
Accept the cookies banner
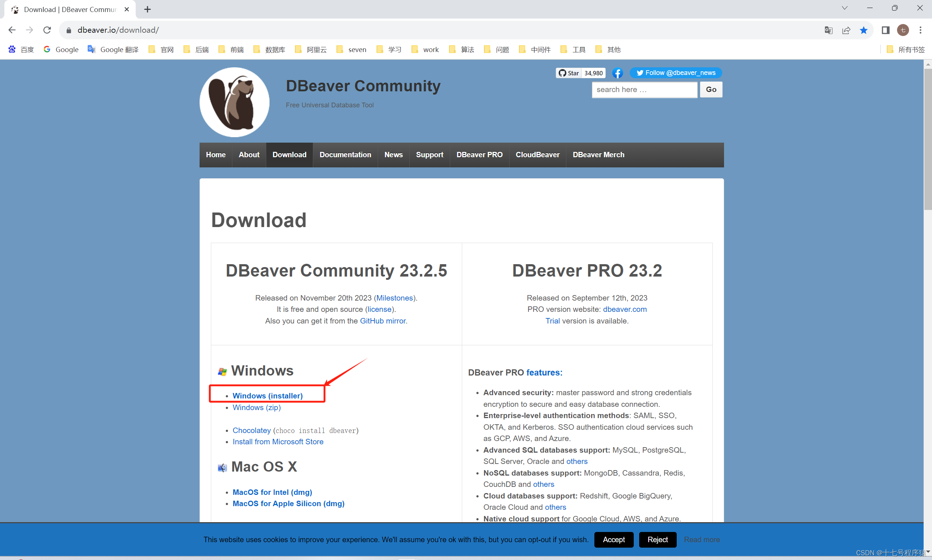[614, 540]
